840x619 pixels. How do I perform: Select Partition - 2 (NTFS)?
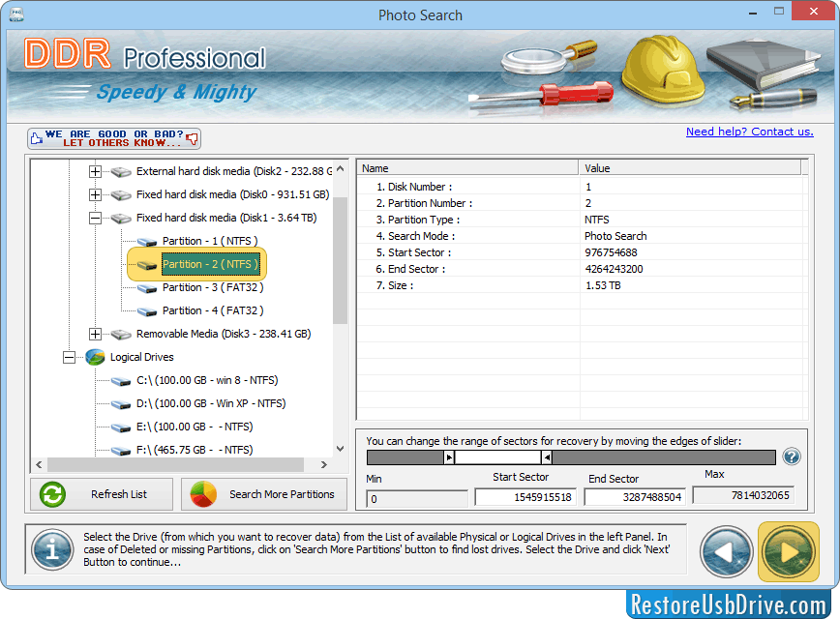pyautogui.click(x=210, y=264)
